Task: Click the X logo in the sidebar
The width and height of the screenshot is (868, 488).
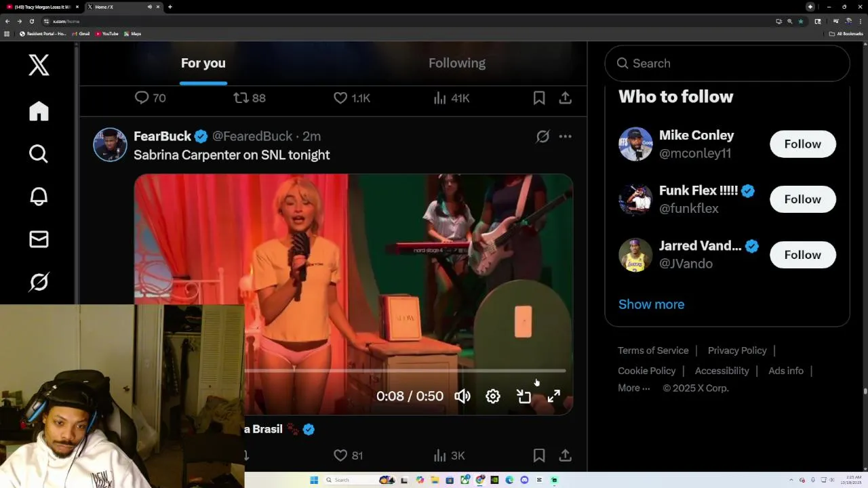Action: pyautogui.click(x=39, y=65)
